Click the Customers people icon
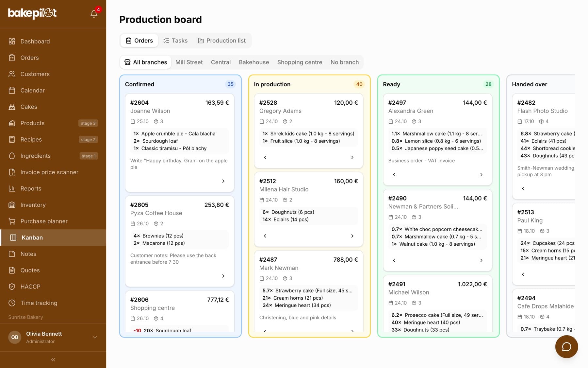The height and width of the screenshot is (368, 588). tap(12, 74)
